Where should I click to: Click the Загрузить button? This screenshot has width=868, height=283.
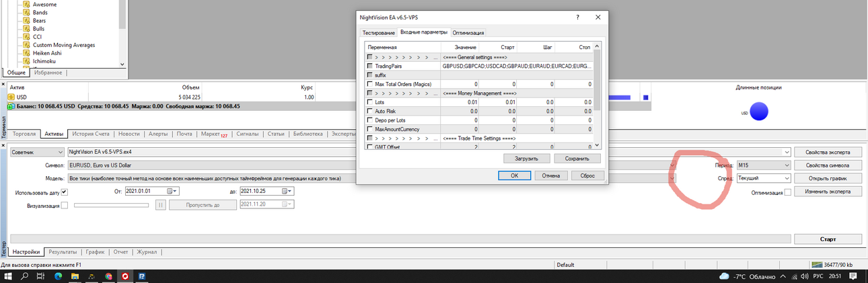click(x=526, y=159)
